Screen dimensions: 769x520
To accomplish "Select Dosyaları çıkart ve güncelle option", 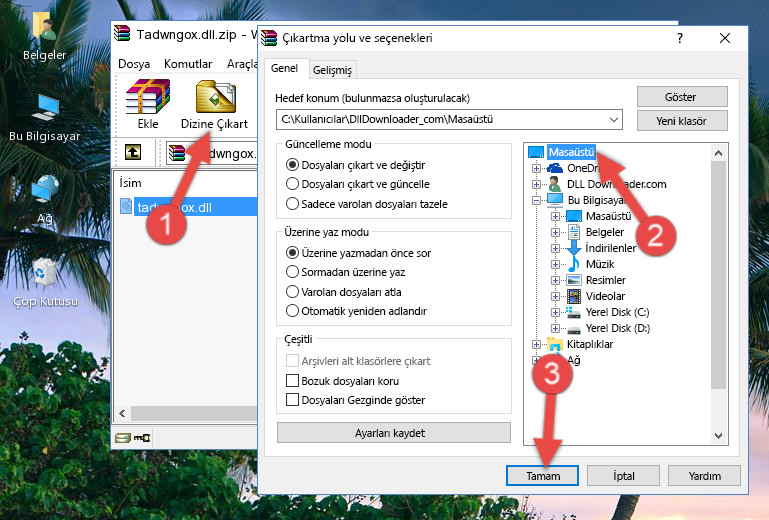I will coord(292,184).
